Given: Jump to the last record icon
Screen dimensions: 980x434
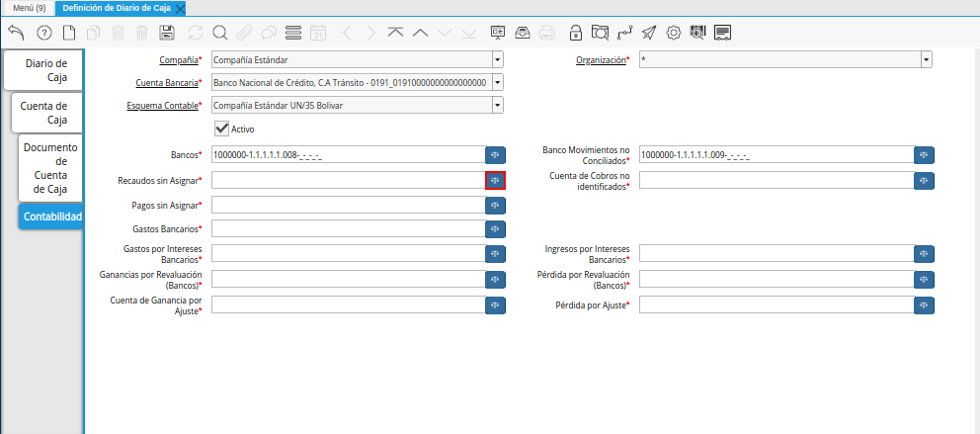Looking at the screenshot, I should click(x=469, y=33).
